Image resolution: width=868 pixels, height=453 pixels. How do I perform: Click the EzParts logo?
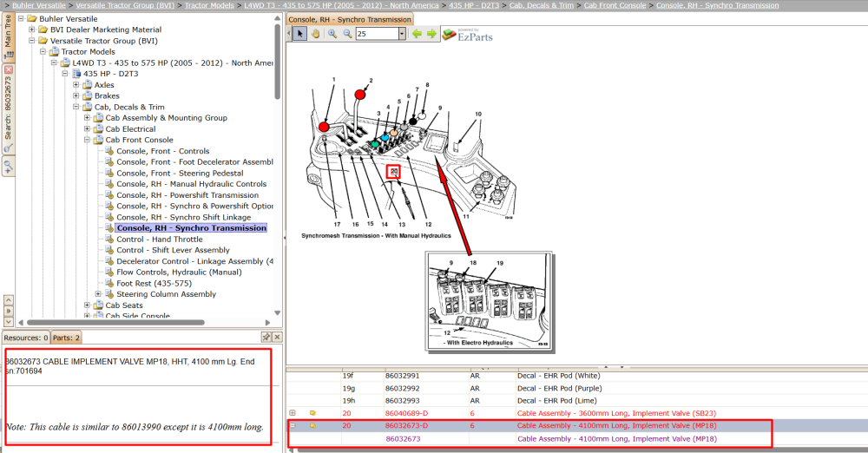[x=468, y=35]
